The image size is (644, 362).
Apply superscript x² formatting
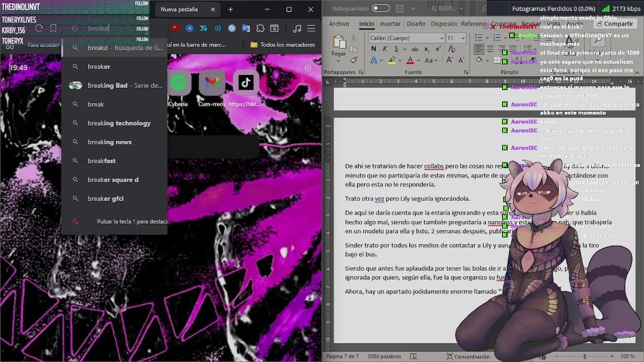pyautogui.click(x=438, y=49)
